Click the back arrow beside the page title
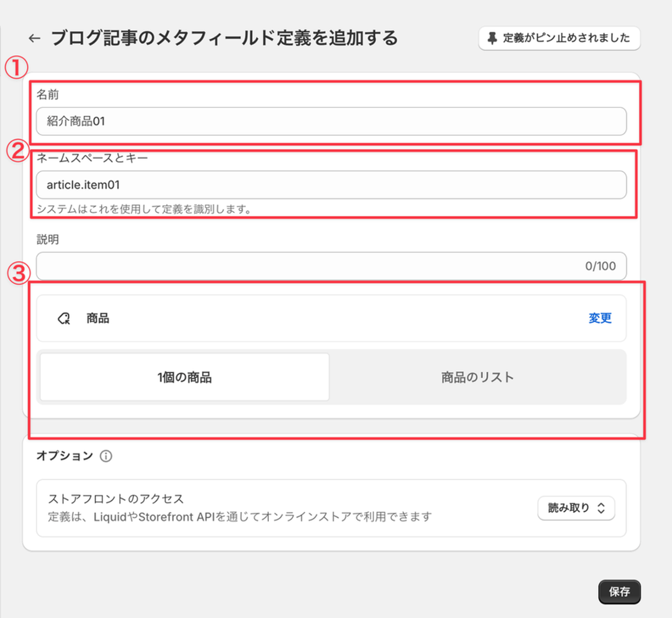 pos(35,38)
